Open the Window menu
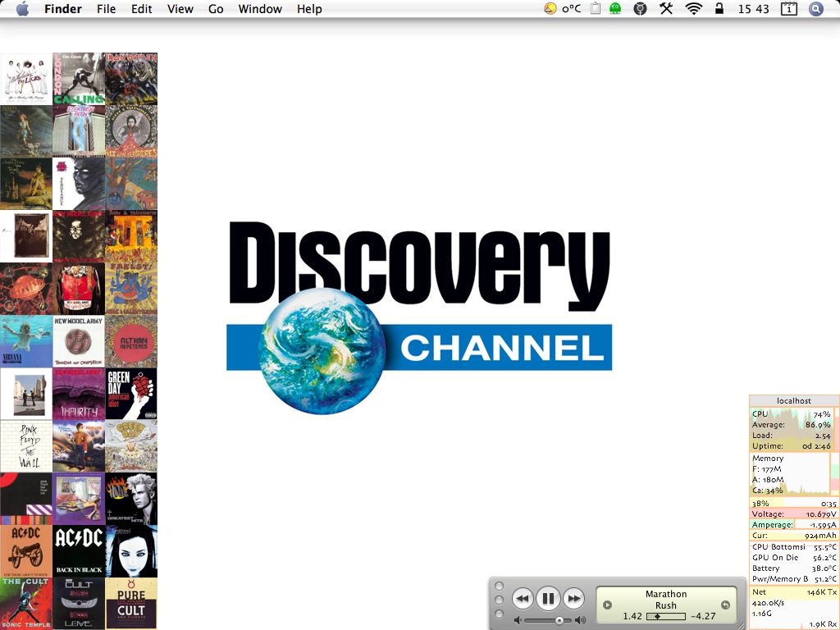The width and height of the screenshot is (840, 630). click(260, 9)
